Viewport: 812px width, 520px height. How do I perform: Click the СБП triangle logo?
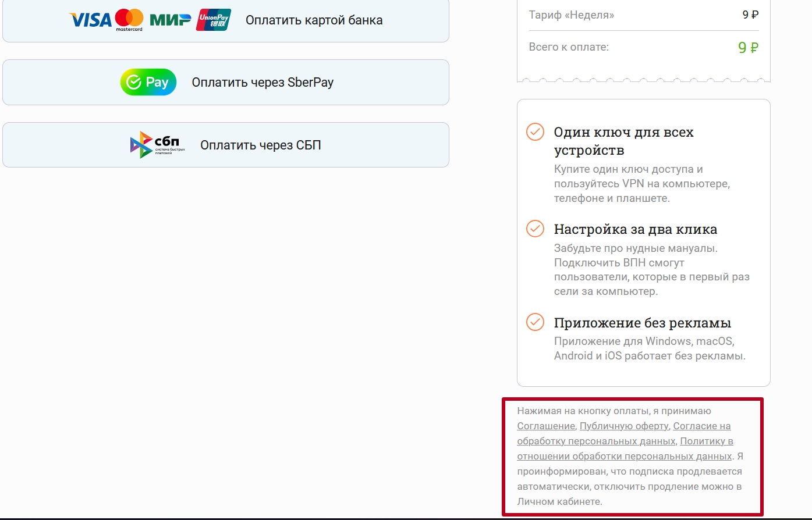[141, 145]
